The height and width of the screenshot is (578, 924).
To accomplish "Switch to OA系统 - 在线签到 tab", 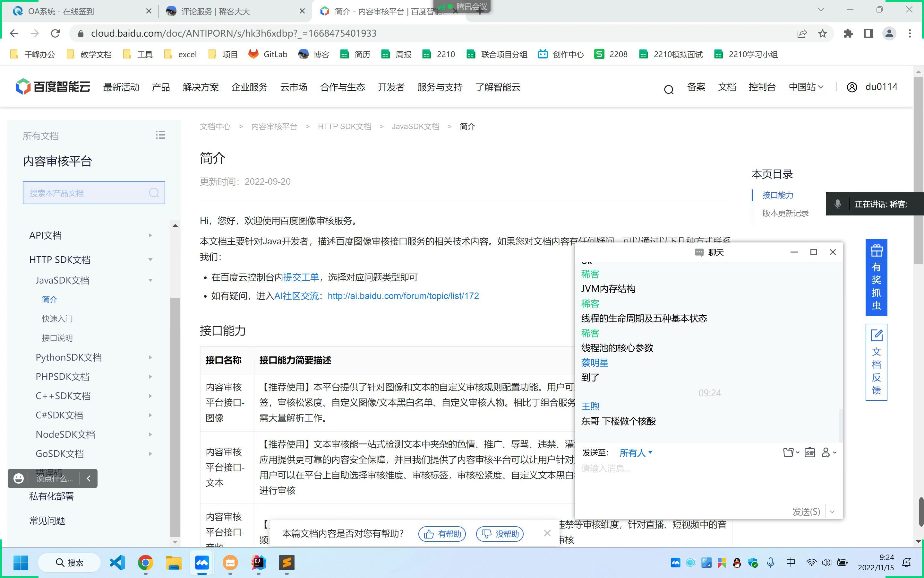I will (61, 12).
